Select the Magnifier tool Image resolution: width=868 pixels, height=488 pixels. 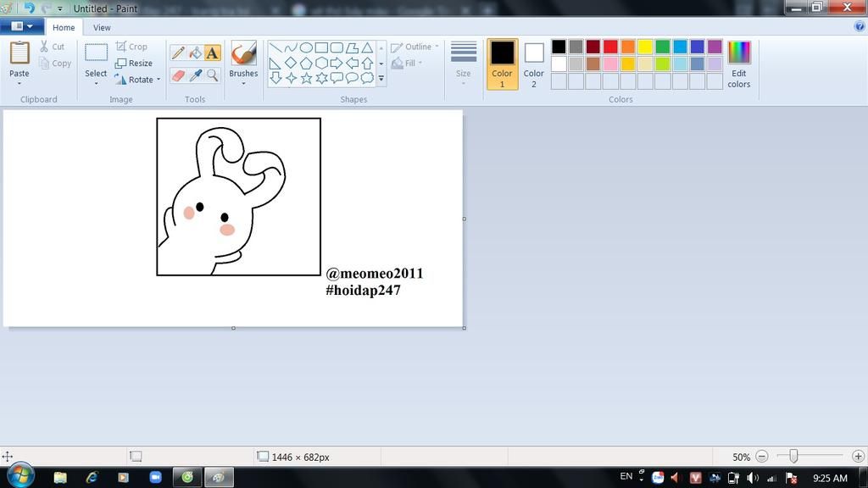point(212,75)
